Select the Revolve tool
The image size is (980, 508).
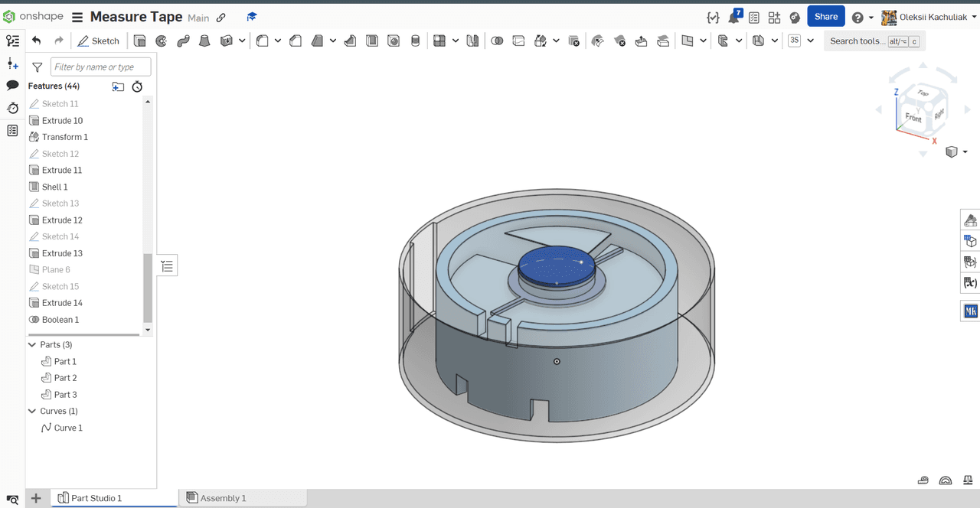(161, 41)
